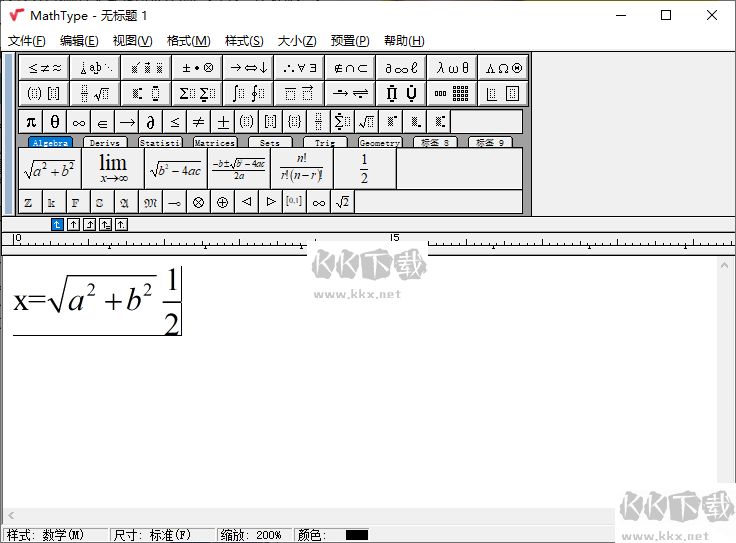Select the highlighted left tab stop
The image size is (736, 543).
click(57, 225)
